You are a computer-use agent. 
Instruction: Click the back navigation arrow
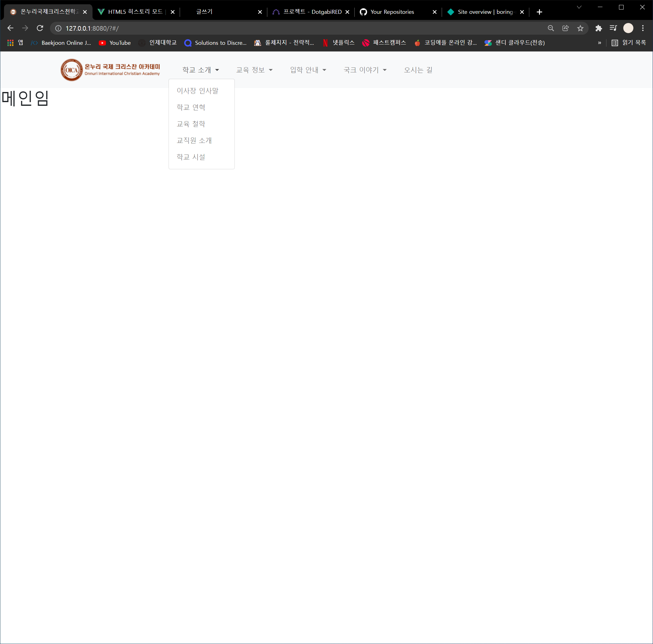10,28
